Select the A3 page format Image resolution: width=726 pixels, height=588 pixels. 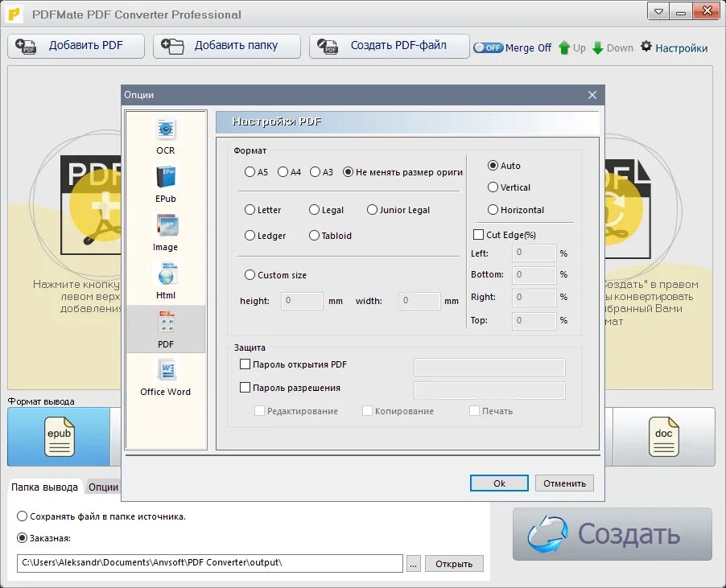(315, 172)
